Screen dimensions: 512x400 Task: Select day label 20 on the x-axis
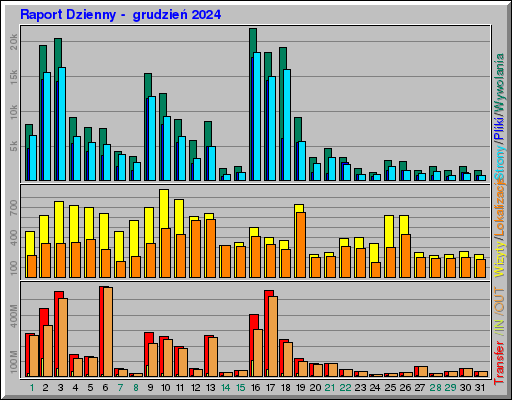[315, 388]
